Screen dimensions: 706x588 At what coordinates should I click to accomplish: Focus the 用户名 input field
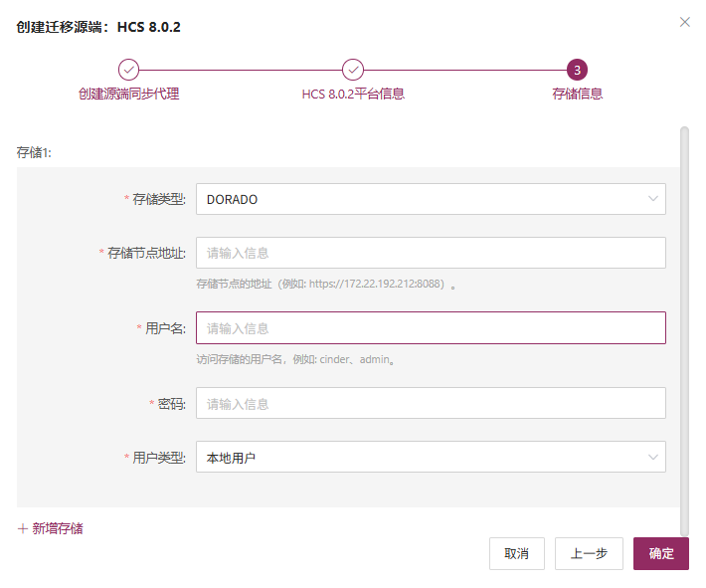click(x=431, y=328)
